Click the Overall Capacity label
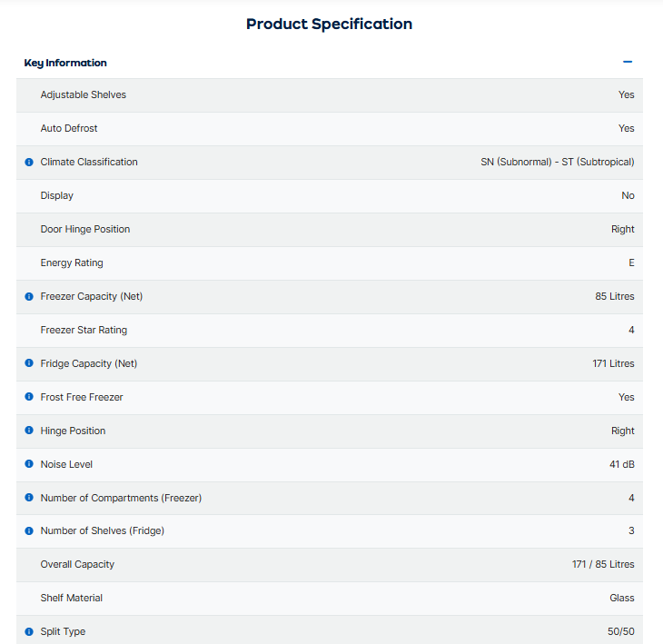The height and width of the screenshot is (644, 663). coord(77,564)
